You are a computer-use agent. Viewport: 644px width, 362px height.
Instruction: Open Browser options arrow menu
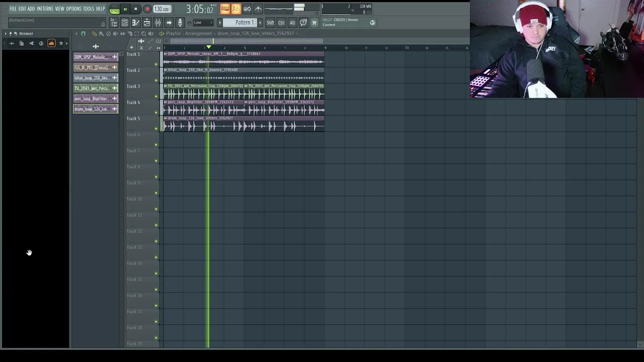pyautogui.click(x=6, y=34)
